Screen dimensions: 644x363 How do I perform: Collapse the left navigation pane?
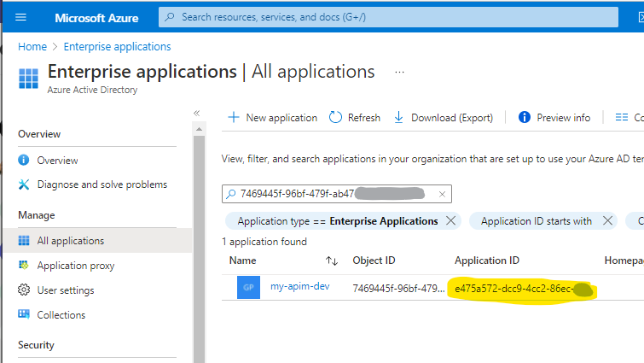coord(197,113)
